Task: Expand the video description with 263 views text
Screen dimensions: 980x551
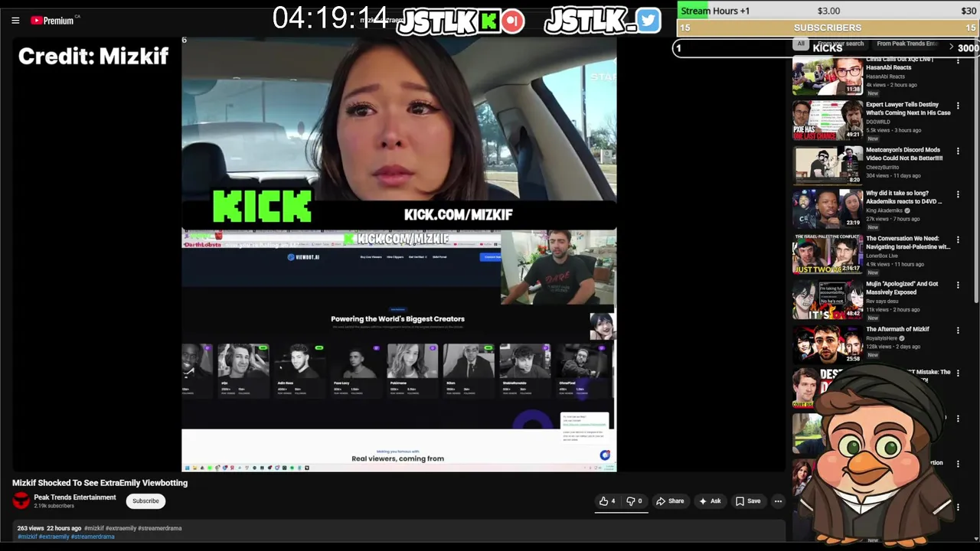Action: tap(398, 532)
